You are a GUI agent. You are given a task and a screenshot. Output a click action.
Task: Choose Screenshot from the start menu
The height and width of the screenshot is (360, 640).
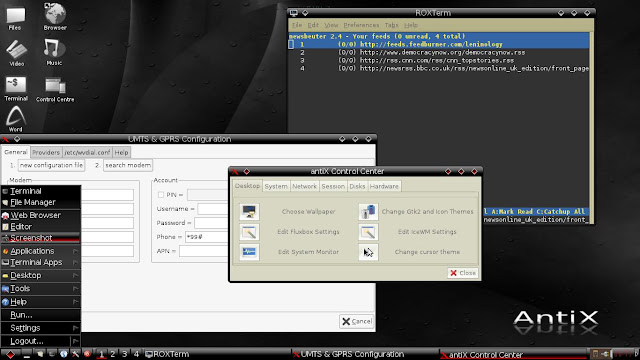coord(40,238)
